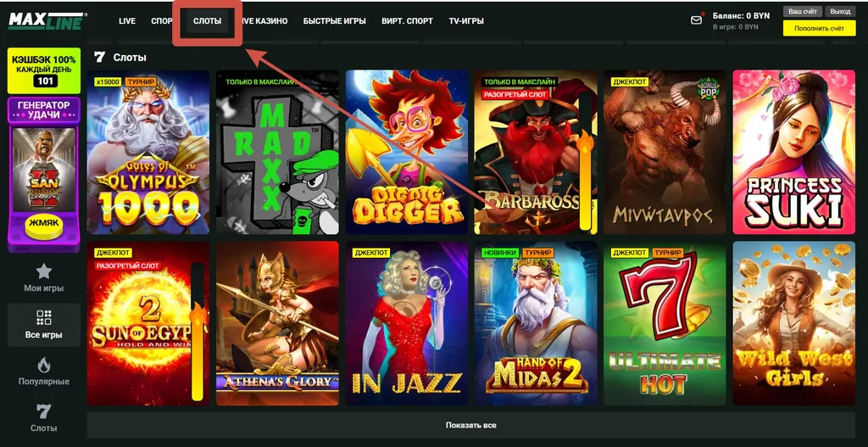This screenshot has width=868, height=447.
Task: Open the Princess Suki game
Action: point(793,153)
